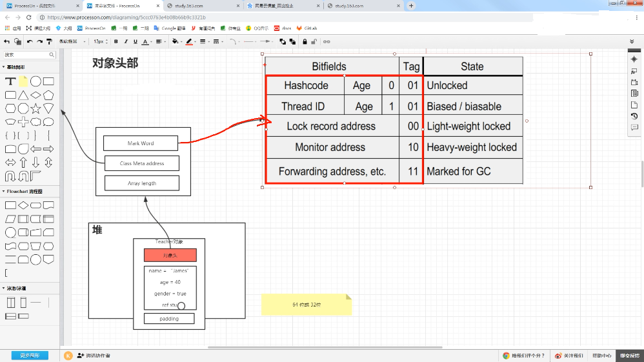This screenshot has width=644, height=362.
Task: Switch to the 网易云课堂 browser tab
Action: tap(283, 6)
